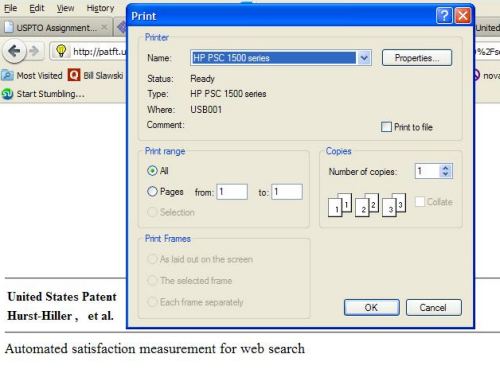
Task: Open the Edit menu
Action: tap(37, 8)
